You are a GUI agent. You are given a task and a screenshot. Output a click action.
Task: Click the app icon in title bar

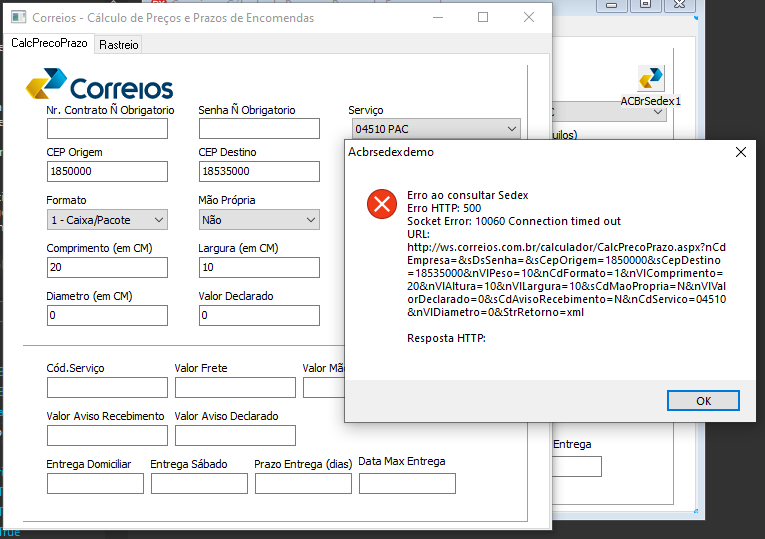pos(18,17)
